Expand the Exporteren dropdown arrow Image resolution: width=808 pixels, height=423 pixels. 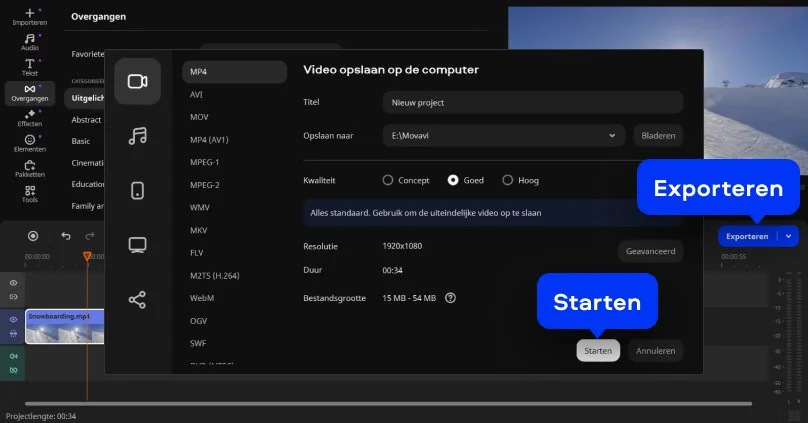[788, 236]
